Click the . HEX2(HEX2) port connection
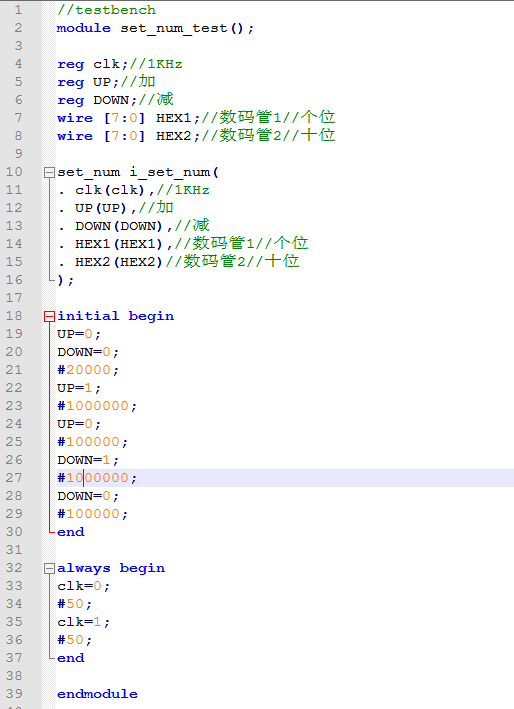Image resolution: width=514 pixels, height=709 pixels. pyautogui.click(x=178, y=262)
